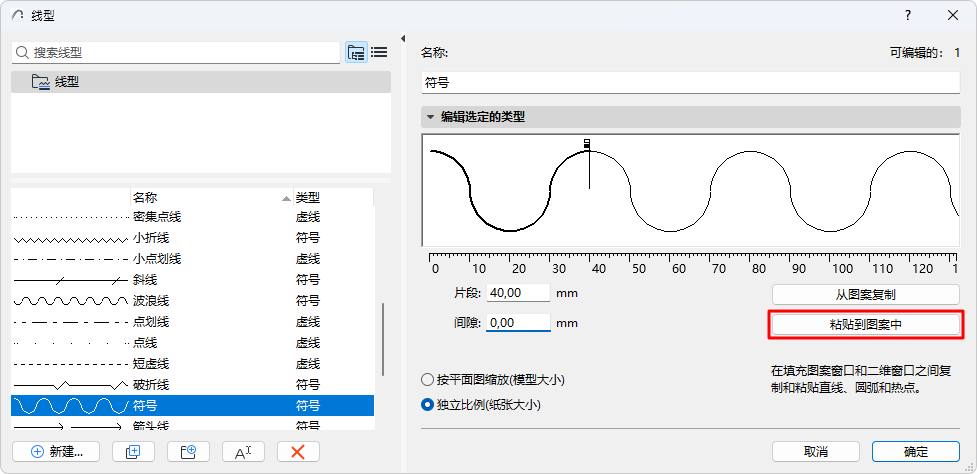Click the 线型 folder icon
The image size is (977, 474).
(x=41, y=82)
